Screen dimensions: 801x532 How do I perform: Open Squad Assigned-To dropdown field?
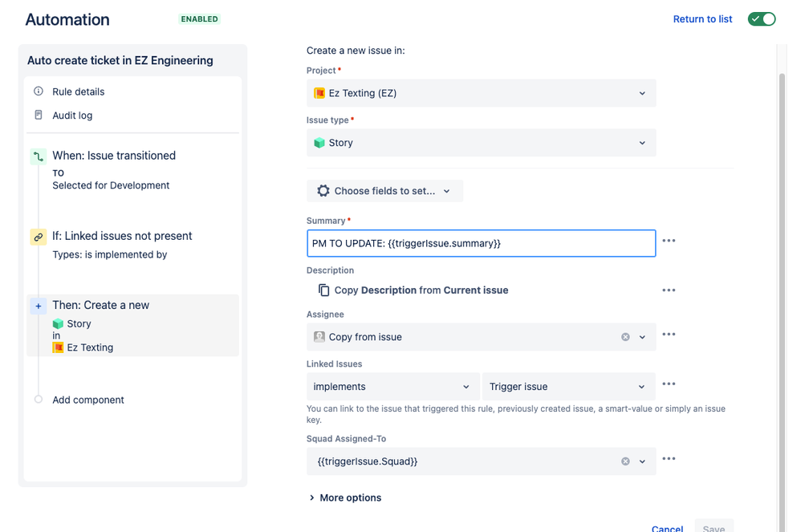coord(482,461)
